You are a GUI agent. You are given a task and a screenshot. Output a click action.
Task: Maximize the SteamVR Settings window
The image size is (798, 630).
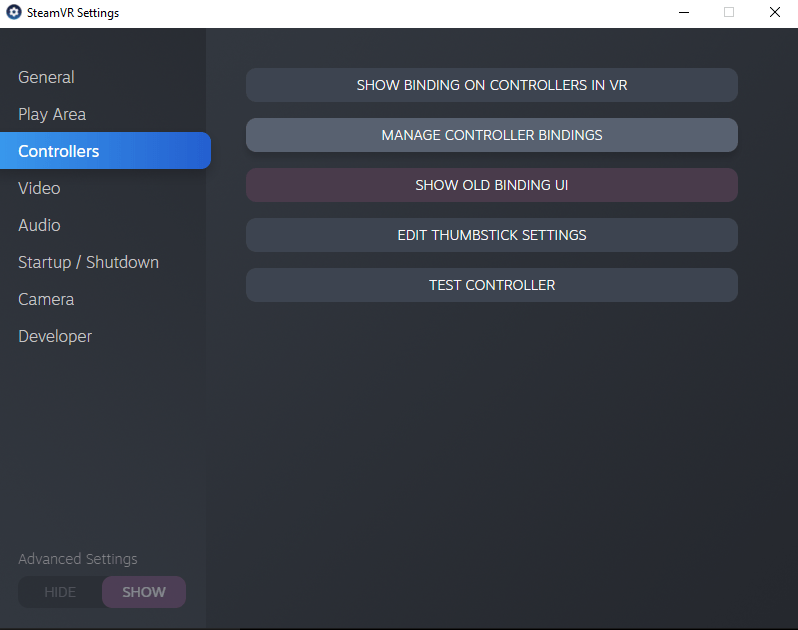729,13
